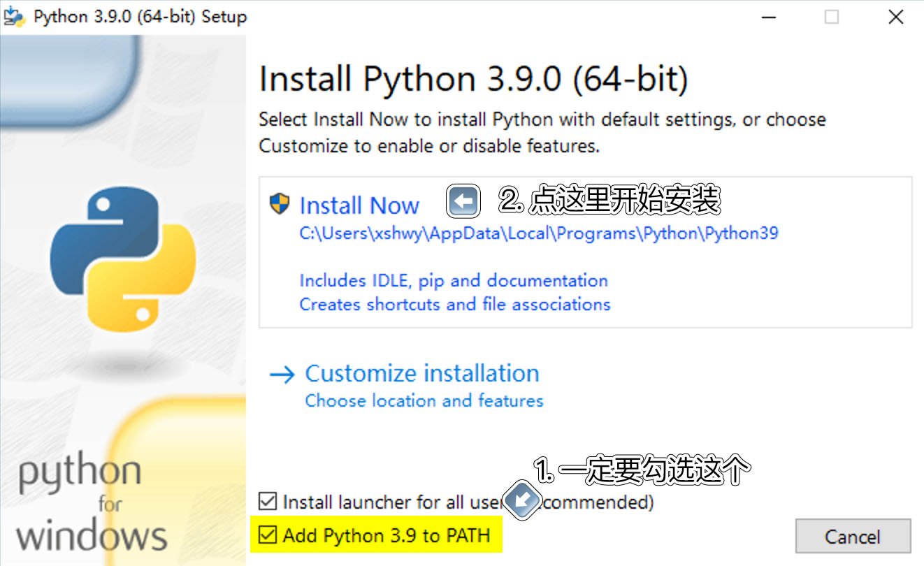This screenshot has height=566, width=924.
Task: Close the Python Setup window
Action: tap(895, 17)
